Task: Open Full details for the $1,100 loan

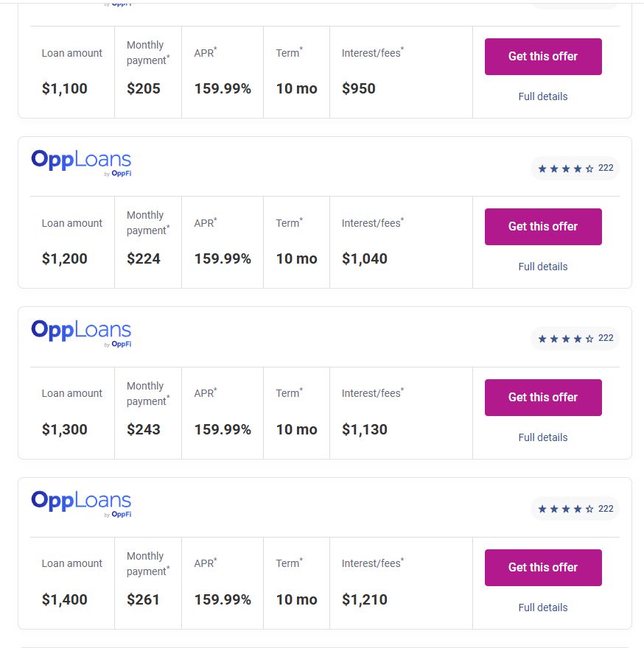Action: pos(543,96)
